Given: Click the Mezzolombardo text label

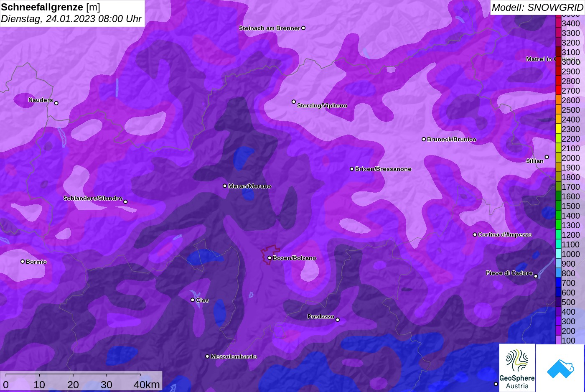Looking at the screenshot, I should [234, 356].
